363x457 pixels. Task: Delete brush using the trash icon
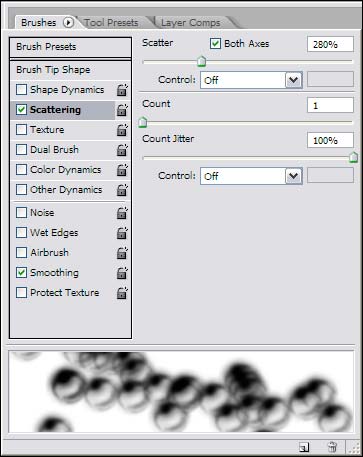pyautogui.click(x=332, y=447)
